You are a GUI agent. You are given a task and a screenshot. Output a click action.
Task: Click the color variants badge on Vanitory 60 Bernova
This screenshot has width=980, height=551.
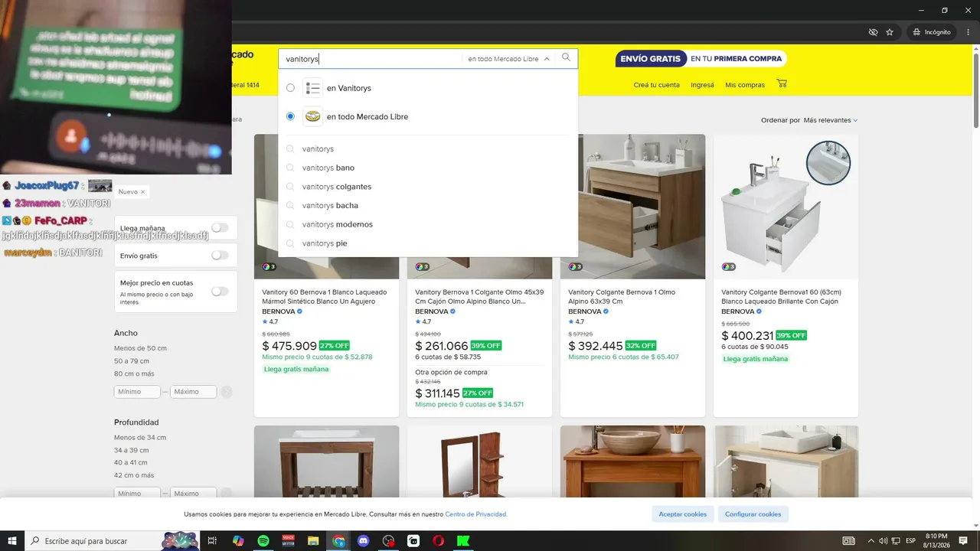click(268, 266)
